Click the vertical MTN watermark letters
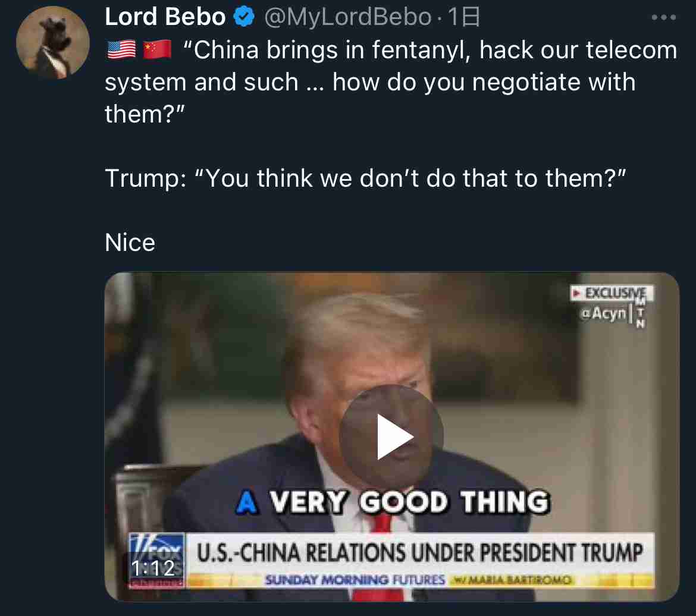This screenshot has width=696, height=616. click(640, 312)
